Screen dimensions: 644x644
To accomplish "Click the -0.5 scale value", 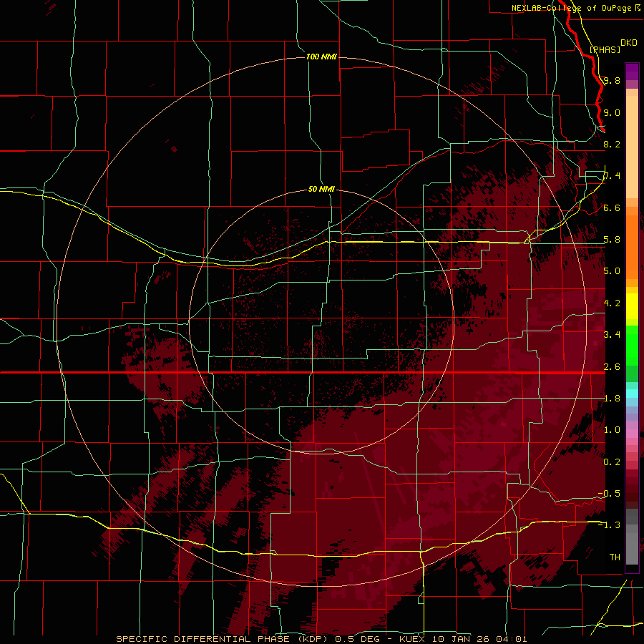I will pos(609,494).
